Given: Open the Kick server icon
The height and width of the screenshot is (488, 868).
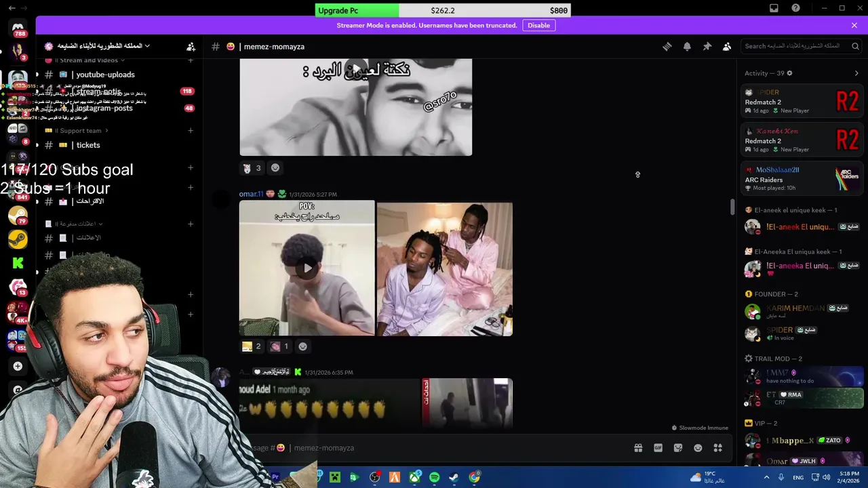Looking at the screenshot, I should click(x=18, y=263).
